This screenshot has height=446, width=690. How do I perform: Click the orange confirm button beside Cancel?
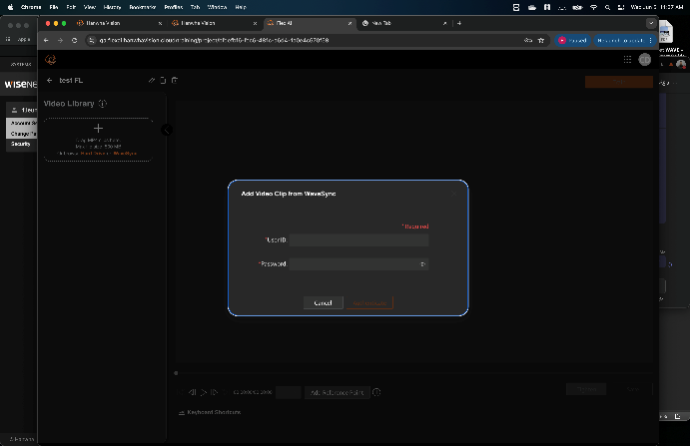[x=370, y=303]
